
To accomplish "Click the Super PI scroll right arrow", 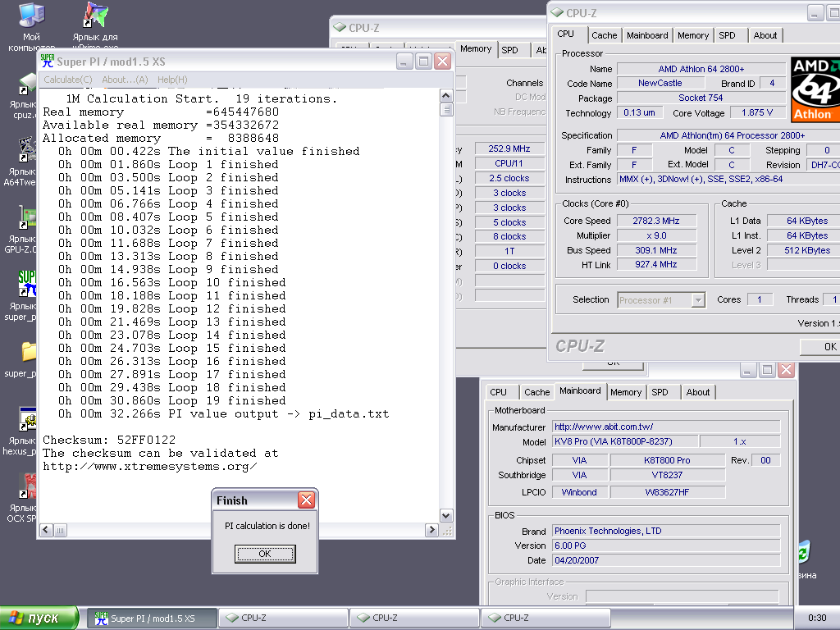I will click(431, 530).
